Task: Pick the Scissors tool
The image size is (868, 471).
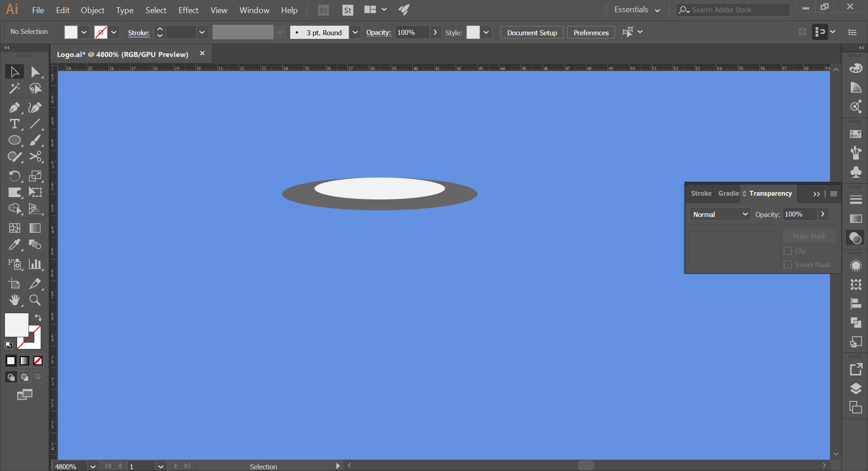Action: click(35, 157)
